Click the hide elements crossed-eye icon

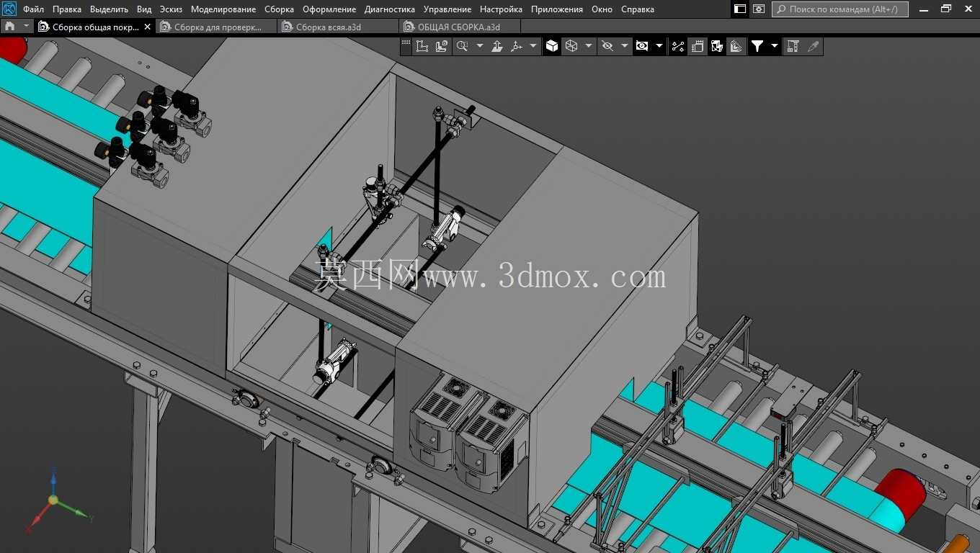click(x=607, y=46)
